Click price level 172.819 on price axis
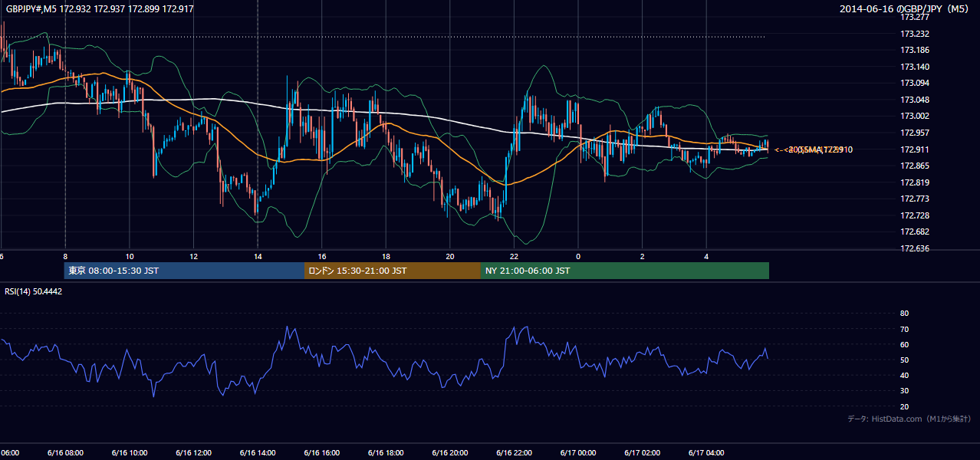The image size is (980, 460). pyautogui.click(x=915, y=182)
